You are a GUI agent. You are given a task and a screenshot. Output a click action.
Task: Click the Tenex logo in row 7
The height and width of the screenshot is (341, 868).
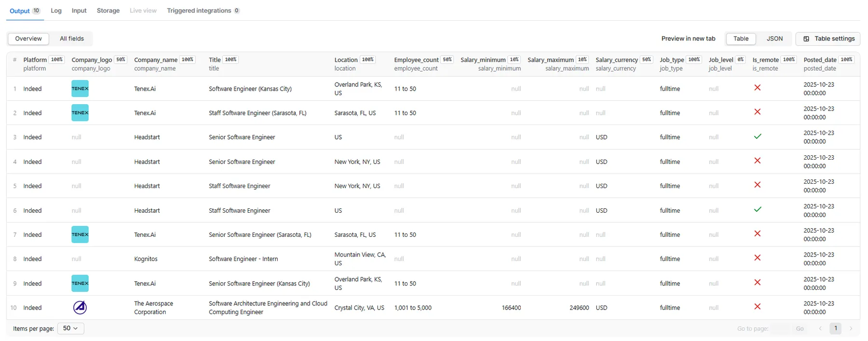pos(80,234)
